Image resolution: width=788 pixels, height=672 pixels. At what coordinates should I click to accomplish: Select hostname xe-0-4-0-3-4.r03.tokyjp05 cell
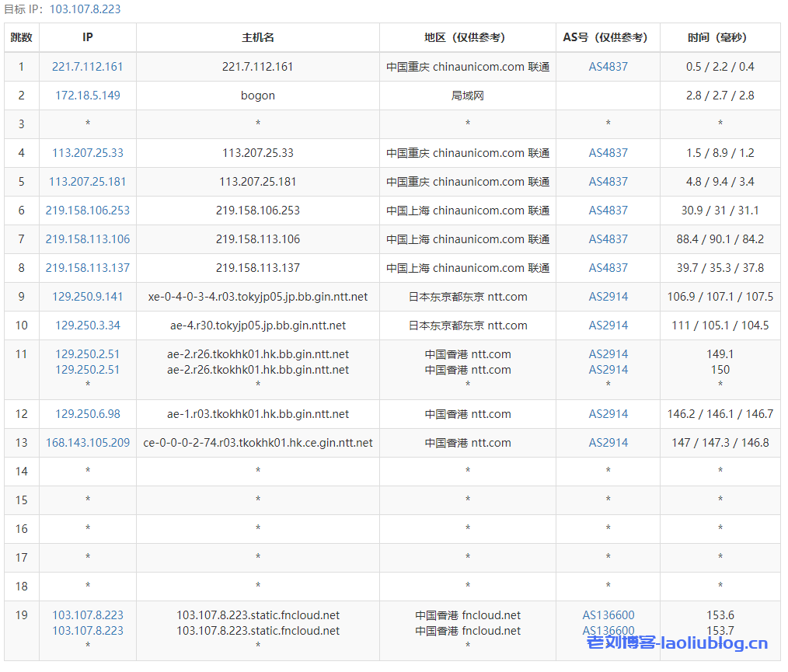click(x=258, y=297)
